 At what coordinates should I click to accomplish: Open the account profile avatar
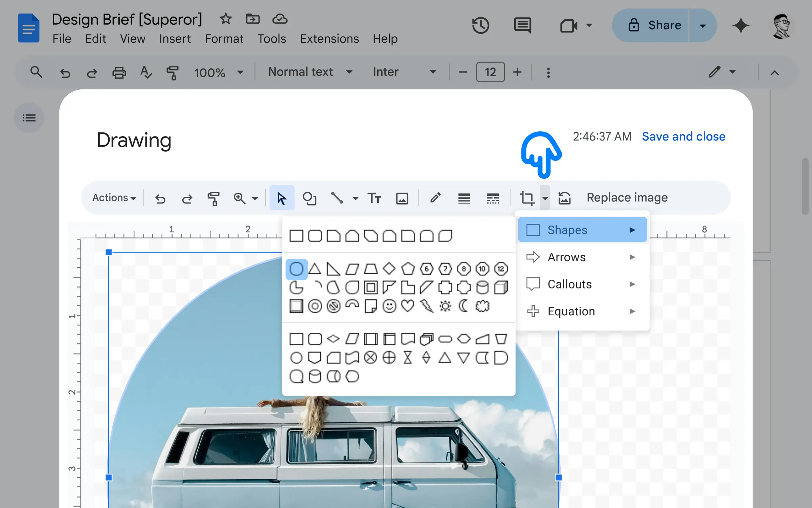click(781, 26)
